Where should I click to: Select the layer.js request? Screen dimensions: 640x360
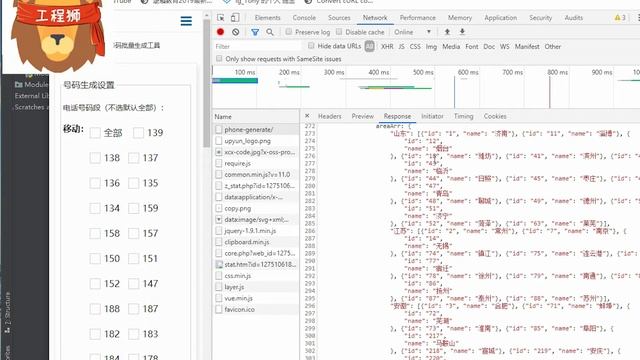point(256,287)
